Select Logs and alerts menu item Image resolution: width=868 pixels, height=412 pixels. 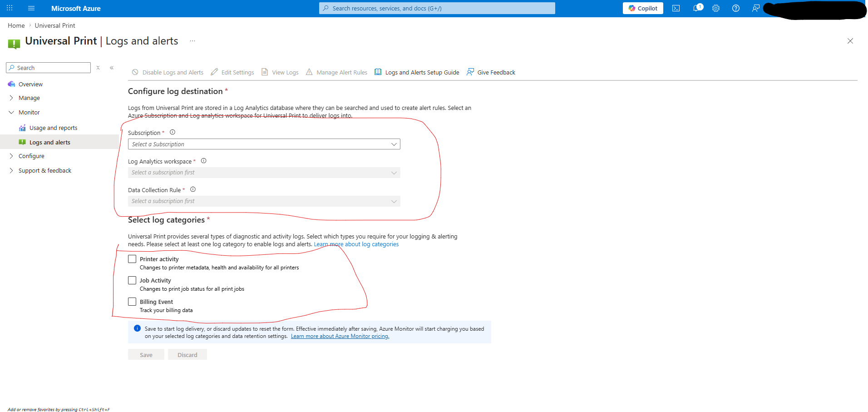[50, 142]
